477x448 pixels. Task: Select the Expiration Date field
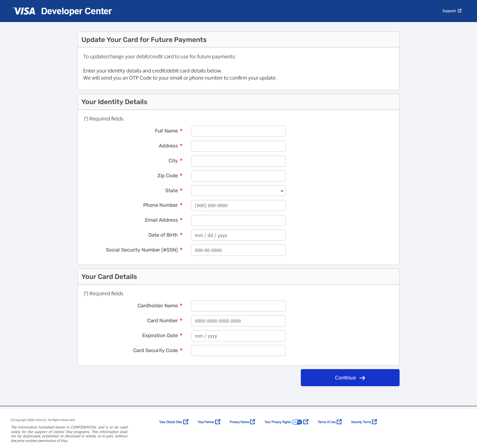click(238, 336)
